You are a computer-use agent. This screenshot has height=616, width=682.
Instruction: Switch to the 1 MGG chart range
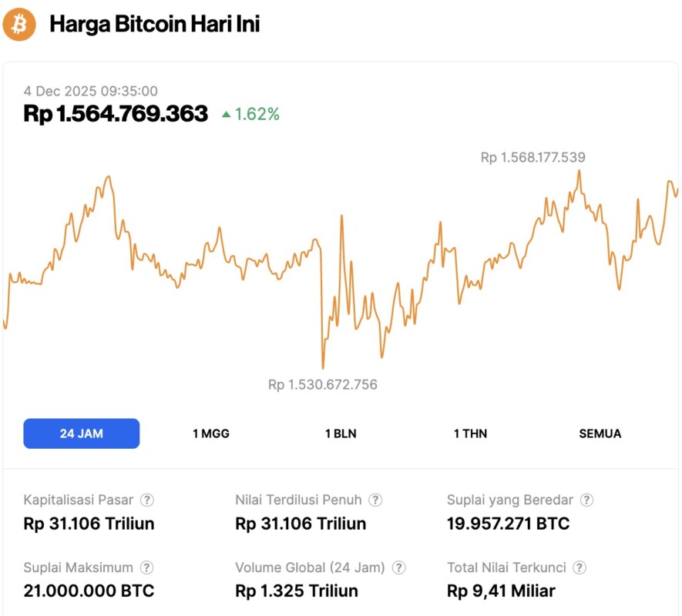click(211, 434)
